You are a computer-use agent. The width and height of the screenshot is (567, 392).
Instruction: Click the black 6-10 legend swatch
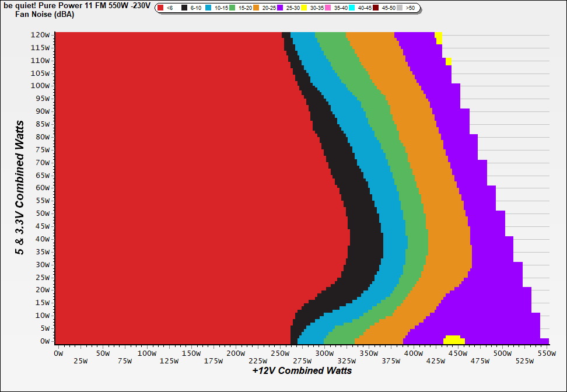point(185,8)
